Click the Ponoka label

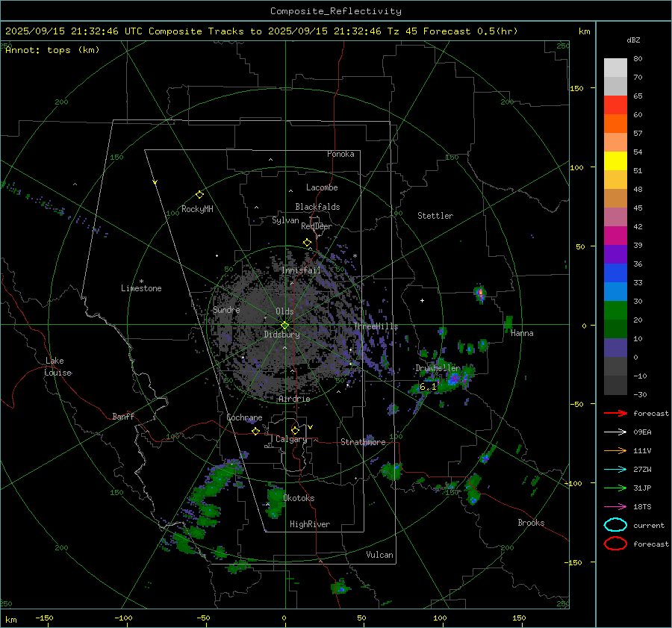point(340,154)
